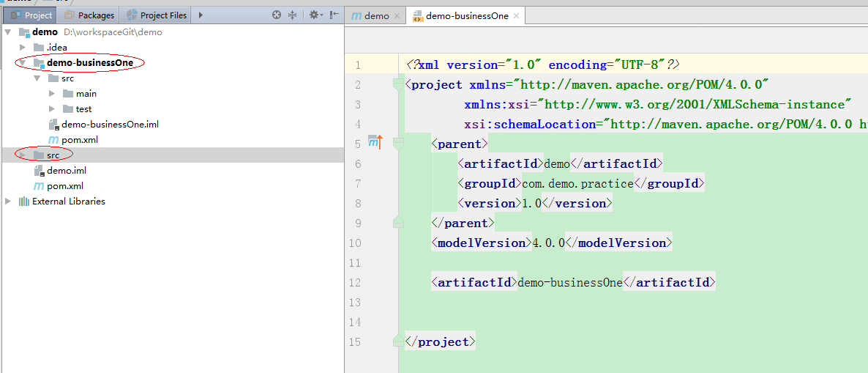Collapse the demo root node
This screenshot has width=868, height=373.
[8, 32]
